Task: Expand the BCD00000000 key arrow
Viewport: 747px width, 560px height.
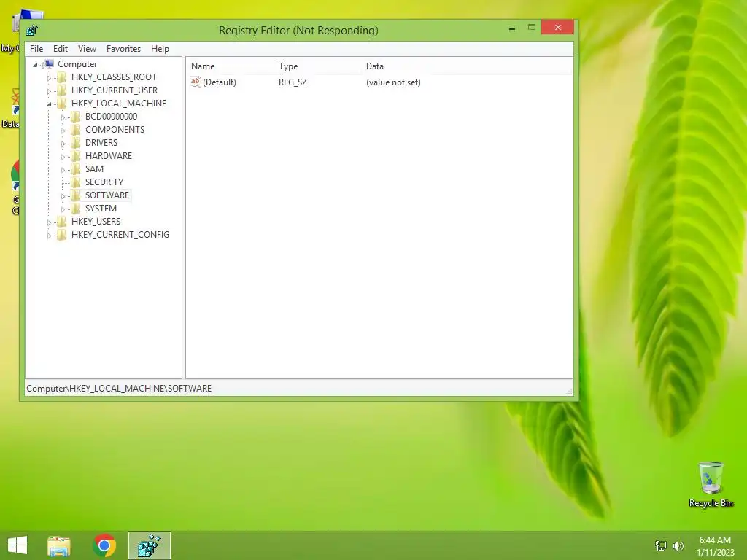Action: (x=63, y=117)
